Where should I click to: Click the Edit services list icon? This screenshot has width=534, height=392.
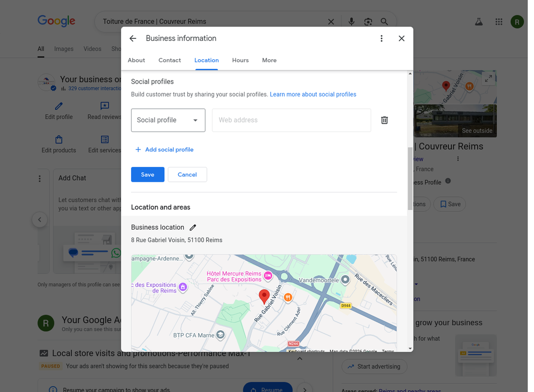click(104, 139)
